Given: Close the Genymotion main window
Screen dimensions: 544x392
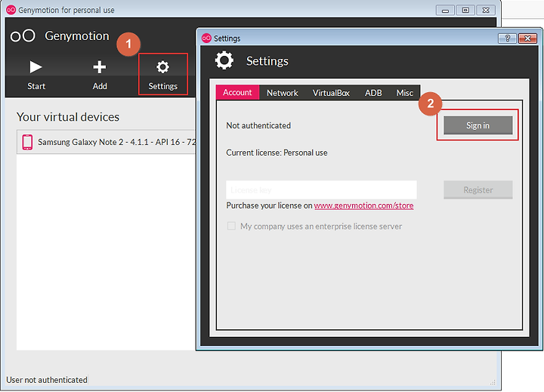Looking at the screenshot, I should 486,11.
